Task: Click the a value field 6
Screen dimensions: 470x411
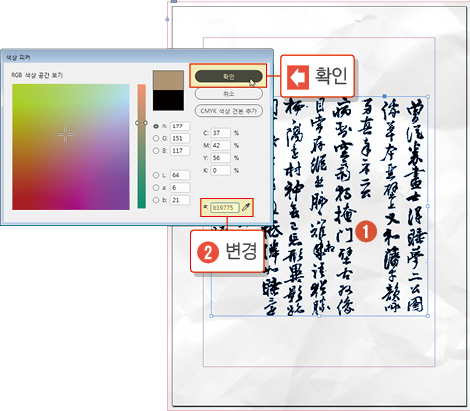Action: [180, 188]
